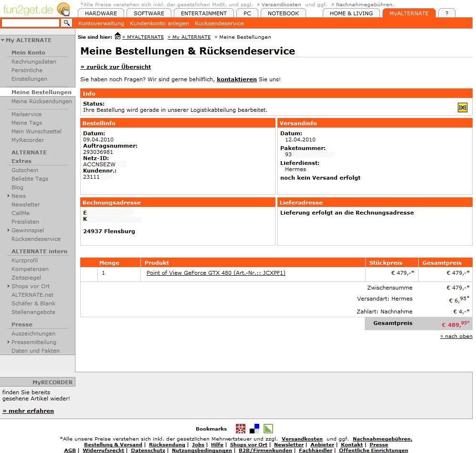Open the My ALTERNATE breadcrumb link
This screenshot has height=453, width=476.
tap(189, 37)
